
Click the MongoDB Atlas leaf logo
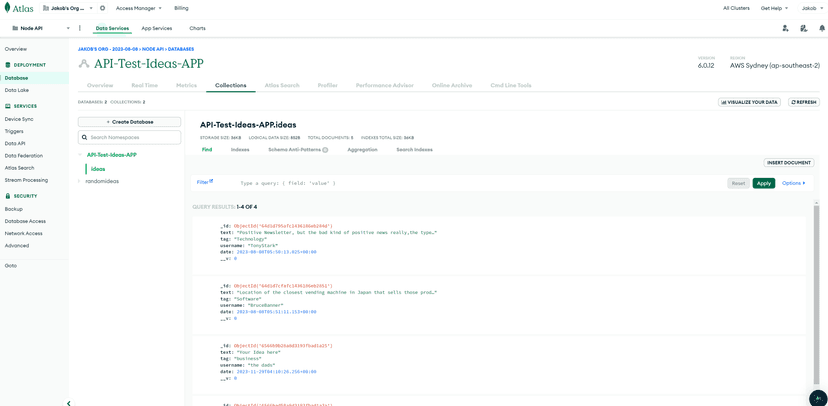7,8
